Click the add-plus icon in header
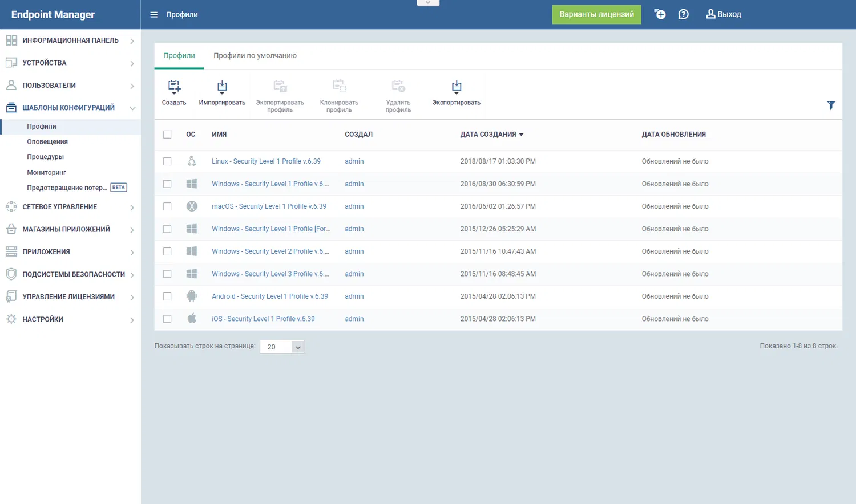 (660, 14)
